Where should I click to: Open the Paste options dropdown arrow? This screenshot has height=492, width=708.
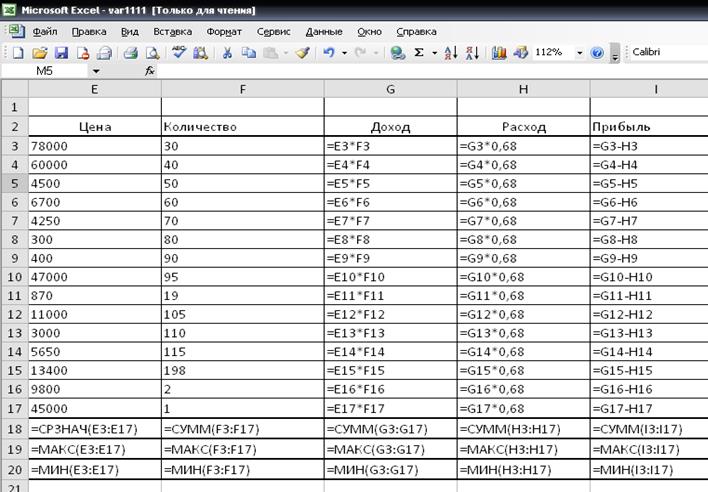pyautogui.click(x=285, y=53)
